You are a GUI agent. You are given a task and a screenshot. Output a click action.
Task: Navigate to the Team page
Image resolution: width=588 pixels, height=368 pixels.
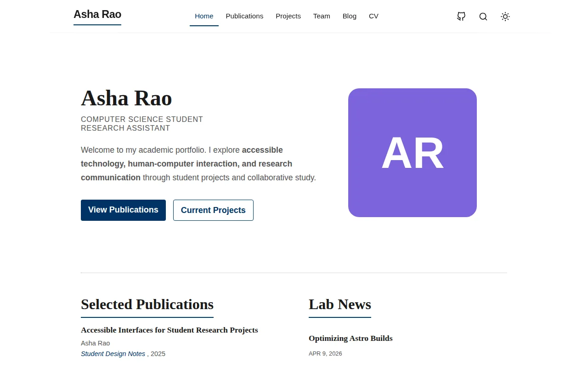tap(322, 16)
